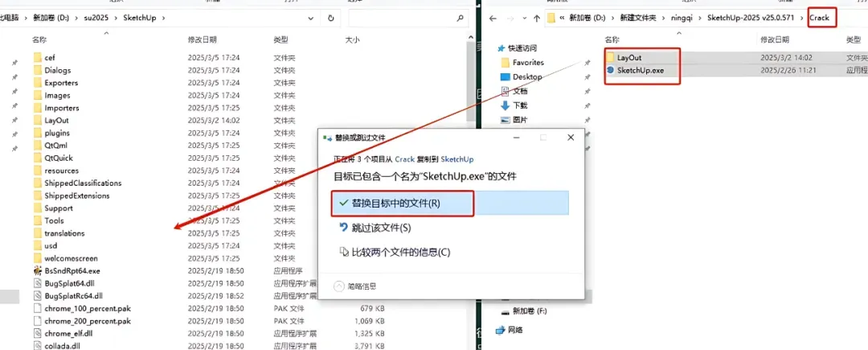Click the refresh button in left Explorer window
Screen dimensions: 868x350
[x=331, y=19]
